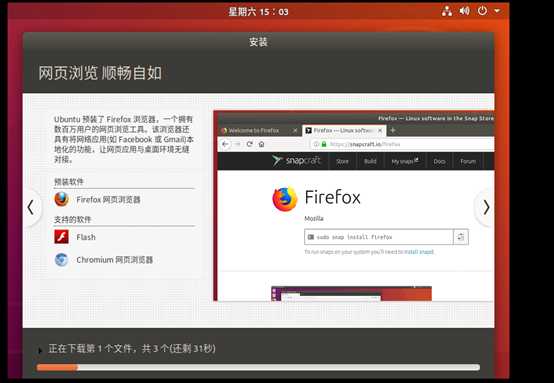Click the power icon in the top bar
Screen dimensions: 554x383
482,11
